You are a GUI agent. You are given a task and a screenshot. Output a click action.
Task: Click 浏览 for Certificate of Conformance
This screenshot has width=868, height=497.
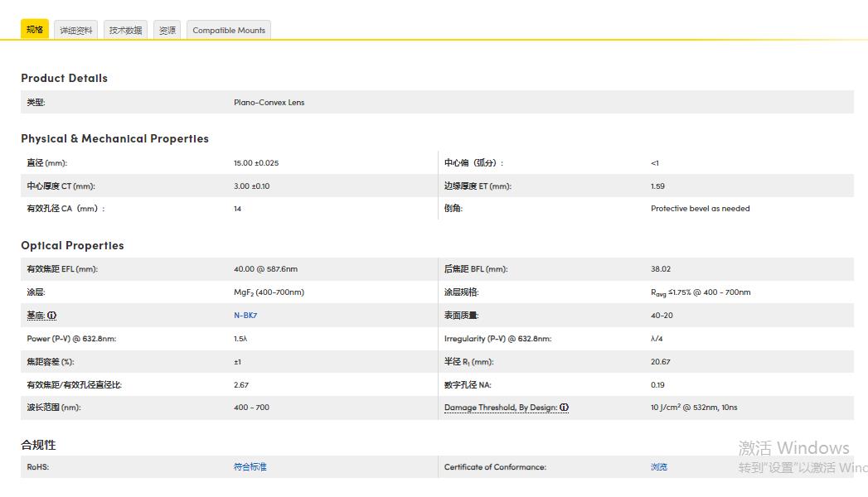tap(658, 467)
